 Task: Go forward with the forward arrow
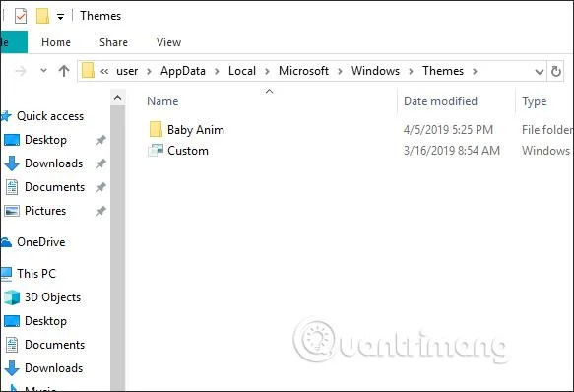coord(21,71)
